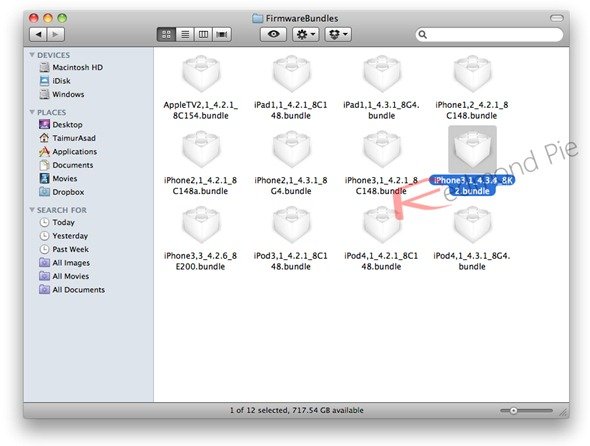The image size is (590, 446).
Task: Select iPad1,1_4.3.1_8G4.bundle icon
Action: point(382,73)
